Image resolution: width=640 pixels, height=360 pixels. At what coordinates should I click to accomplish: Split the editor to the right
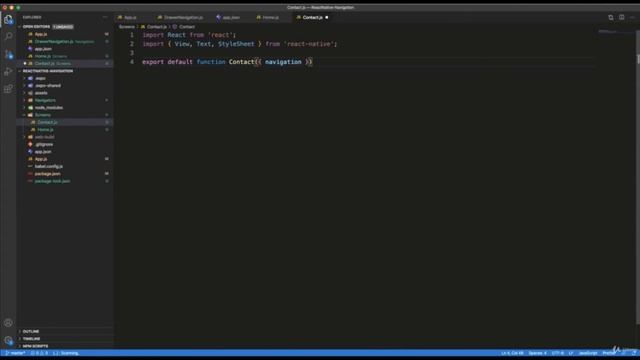621,18
